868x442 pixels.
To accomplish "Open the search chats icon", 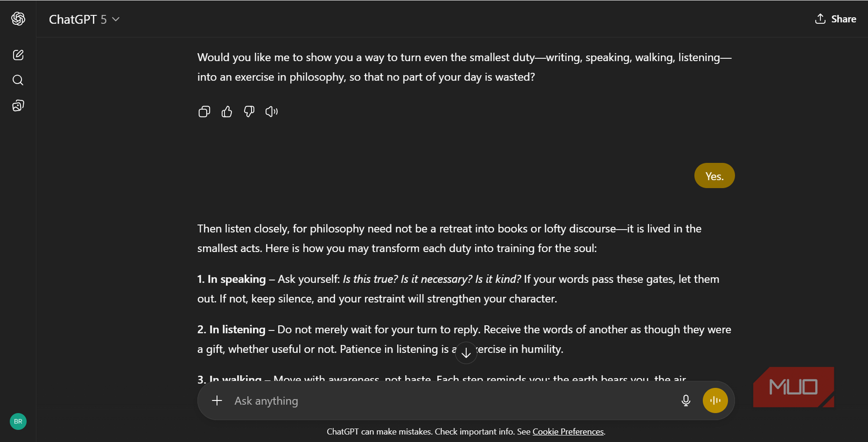I will coord(18,80).
